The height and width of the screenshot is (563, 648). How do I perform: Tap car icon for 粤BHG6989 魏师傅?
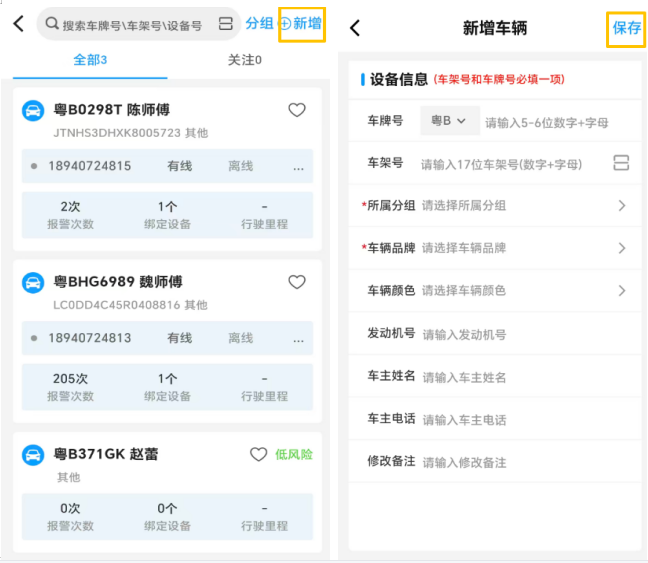[x=33, y=283]
